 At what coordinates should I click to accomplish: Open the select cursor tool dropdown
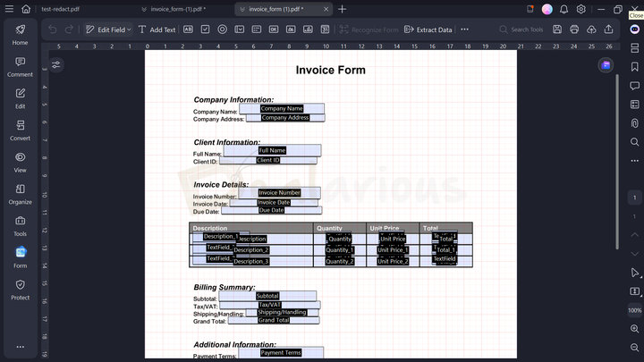[x=635, y=273]
